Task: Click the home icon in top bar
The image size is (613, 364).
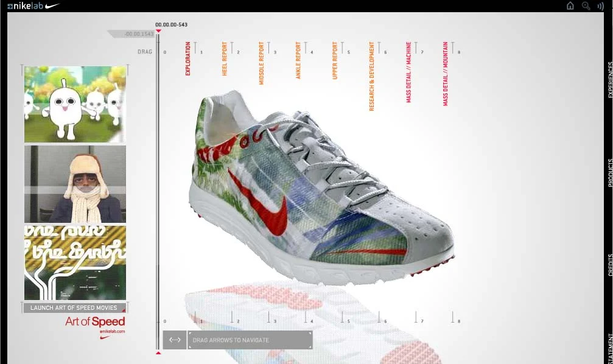Action: [570, 5]
